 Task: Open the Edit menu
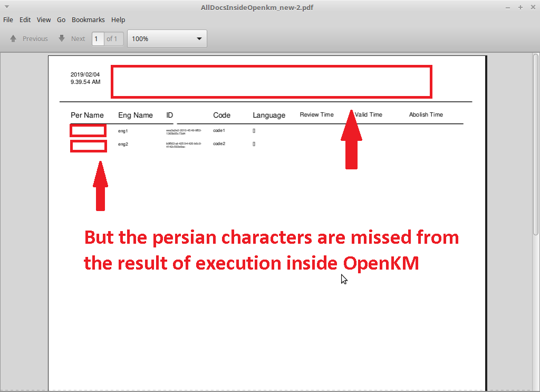25,20
